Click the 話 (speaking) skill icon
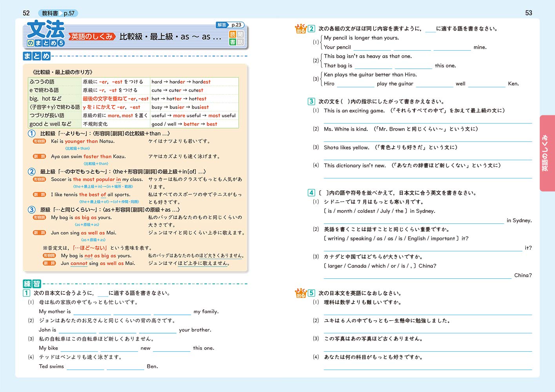Viewport: 555px width, 392px height. 241,41
